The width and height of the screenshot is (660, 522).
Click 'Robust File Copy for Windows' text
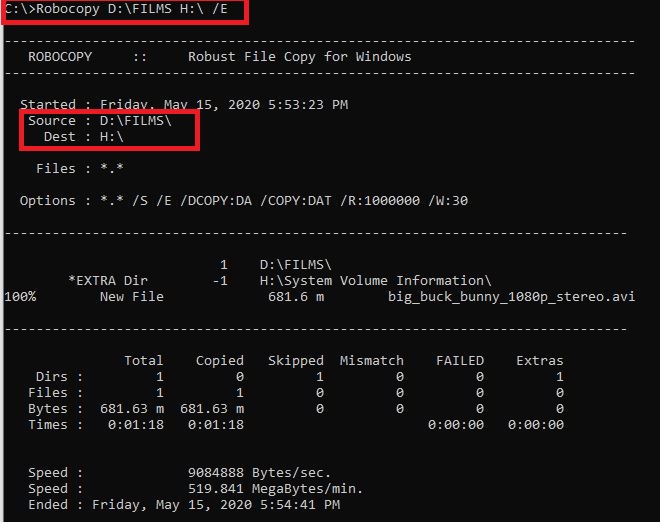[299, 57]
